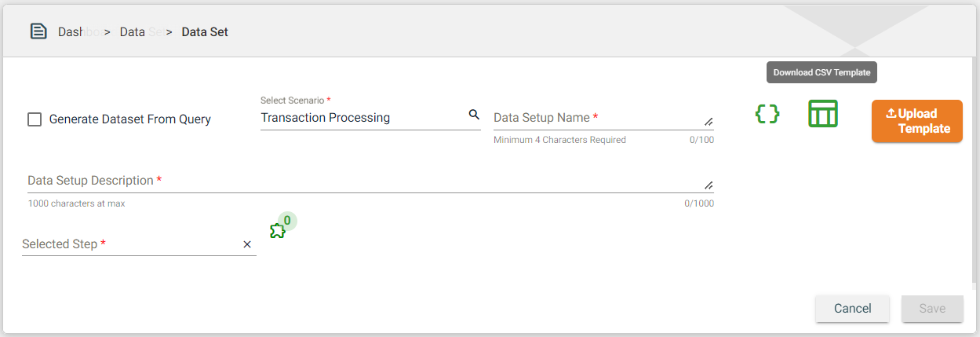Click the resize handle of Data Setup Description
Viewport: 980px width, 337px height.
(x=709, y=185)
